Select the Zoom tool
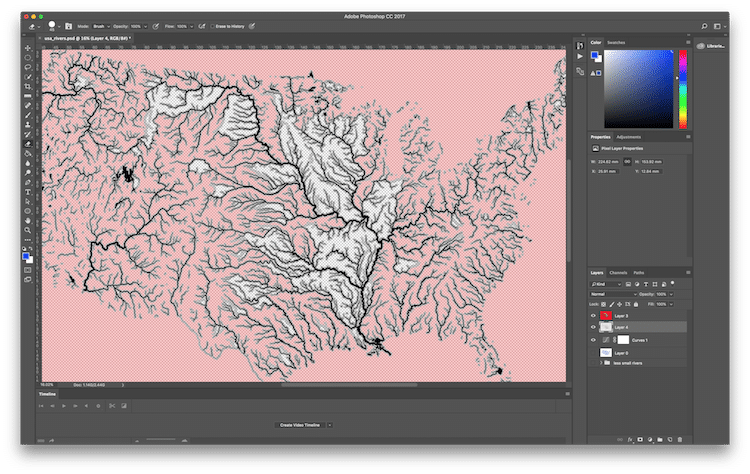Screen dimensions: 750x474 pyautogui.click(x=28, y=230)
